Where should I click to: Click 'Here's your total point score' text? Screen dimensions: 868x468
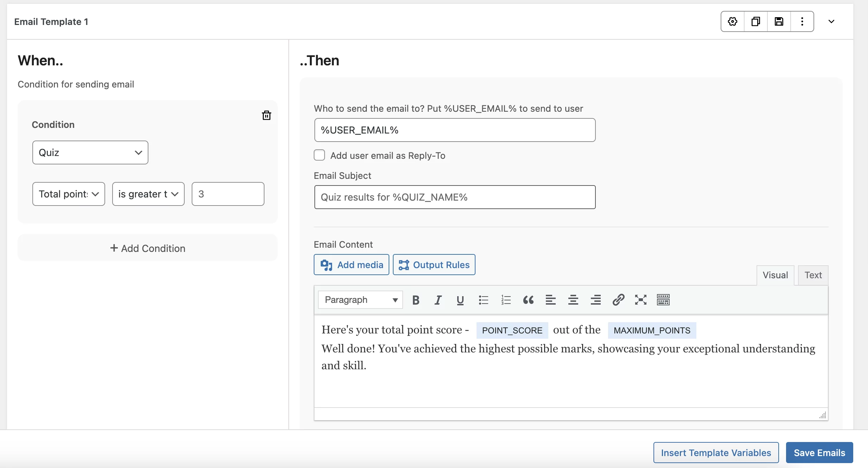pyautogui.click(x=392, y=330)
